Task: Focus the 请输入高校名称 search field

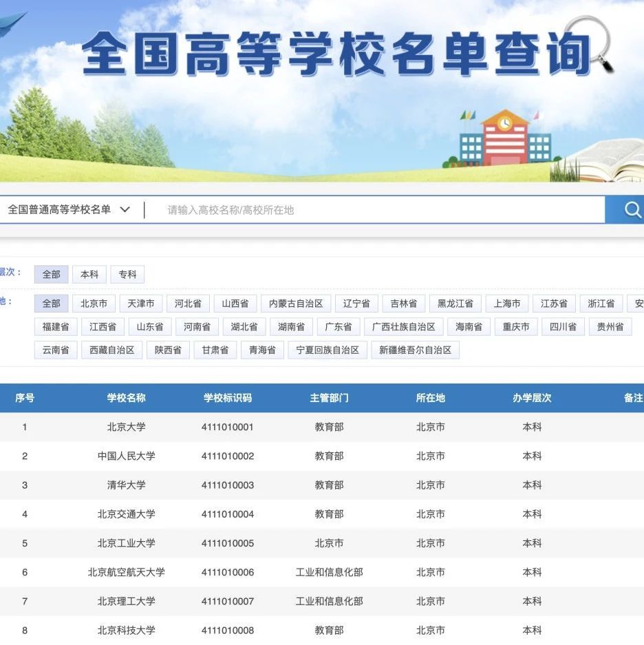Action: 374,210
